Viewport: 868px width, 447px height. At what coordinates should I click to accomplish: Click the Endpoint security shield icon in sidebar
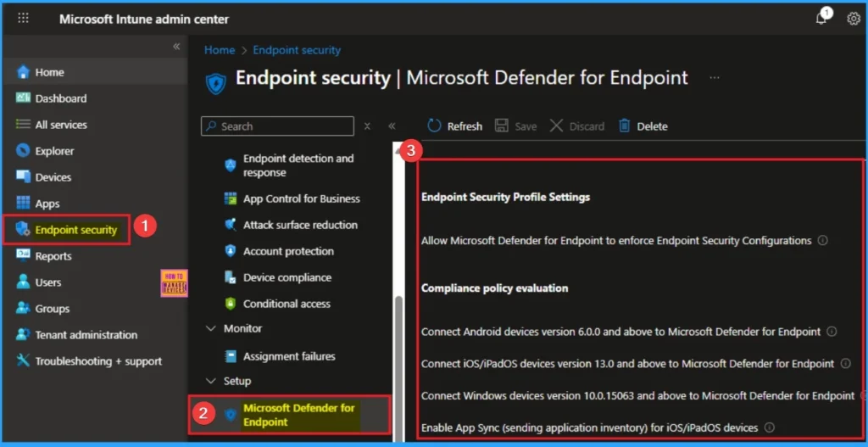coord(23,229)
